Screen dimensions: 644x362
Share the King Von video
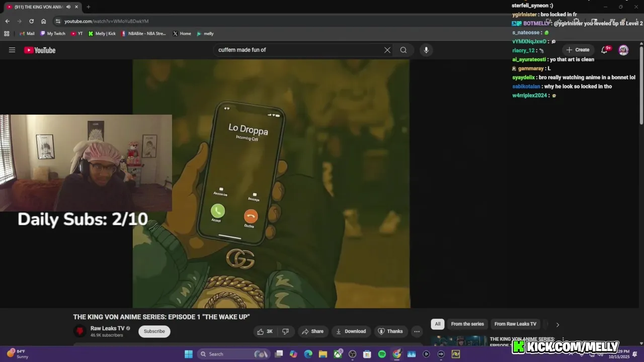312,331
